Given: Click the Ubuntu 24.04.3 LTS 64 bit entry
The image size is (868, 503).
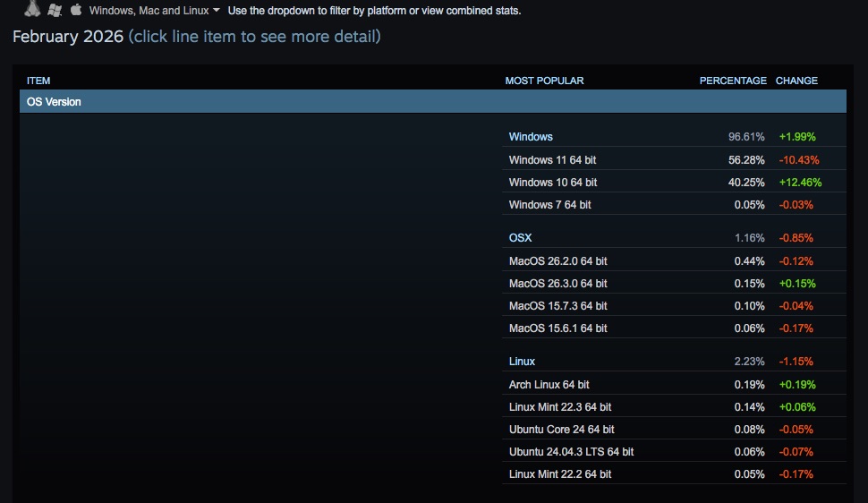Looking at the screenshot, I should coord(571,452).
